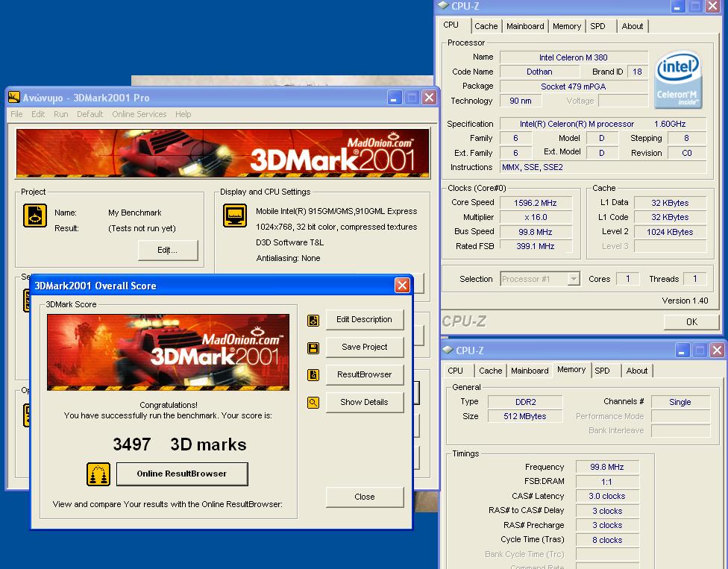Click the Dothan code name value
Viewport: 728px width, 569px height.
pos(539,72)
